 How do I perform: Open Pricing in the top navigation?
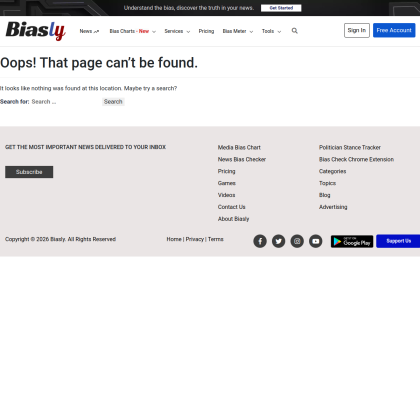point(206,31)
